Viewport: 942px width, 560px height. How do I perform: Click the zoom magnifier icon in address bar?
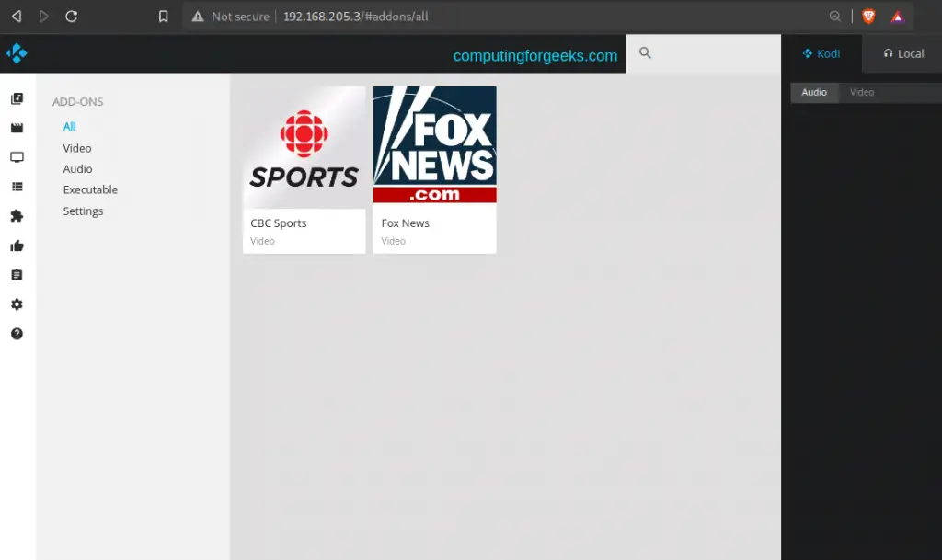pyautogui.click(x=835, y=17)
